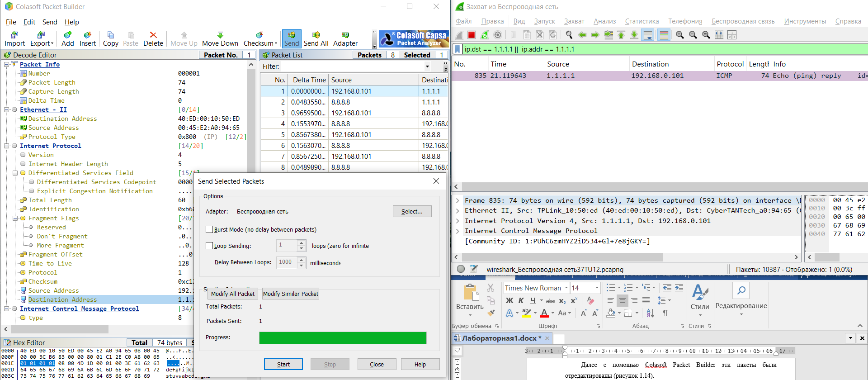The width and height of the screenshot is (868, 380).
Task: Open Packet Builder File menu
Action: coord(11,22)
